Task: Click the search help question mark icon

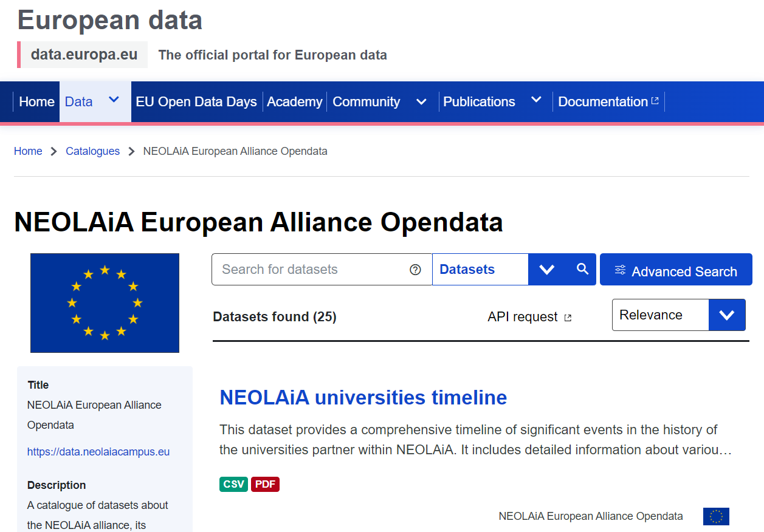Action: coord(416,270)
